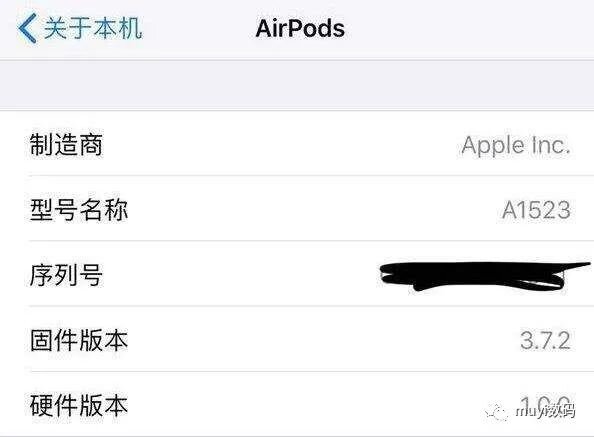The width and height of the screenshot is (594, 437).
Task: Click the 3.7.2 firmware version value
Action: [545, 340]
